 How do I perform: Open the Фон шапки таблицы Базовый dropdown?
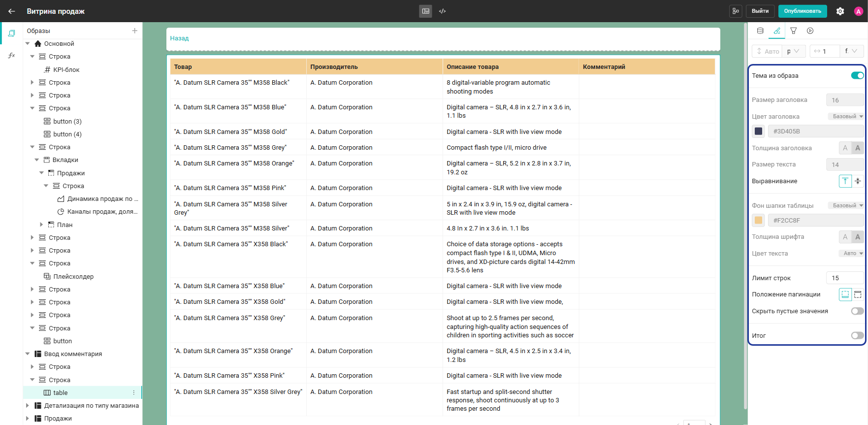click(x=847, y=205)
